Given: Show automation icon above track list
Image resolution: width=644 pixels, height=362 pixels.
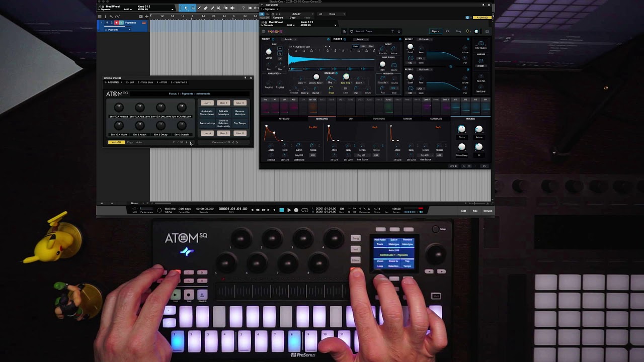Looking at the screenshot, I should coord(117,17).
